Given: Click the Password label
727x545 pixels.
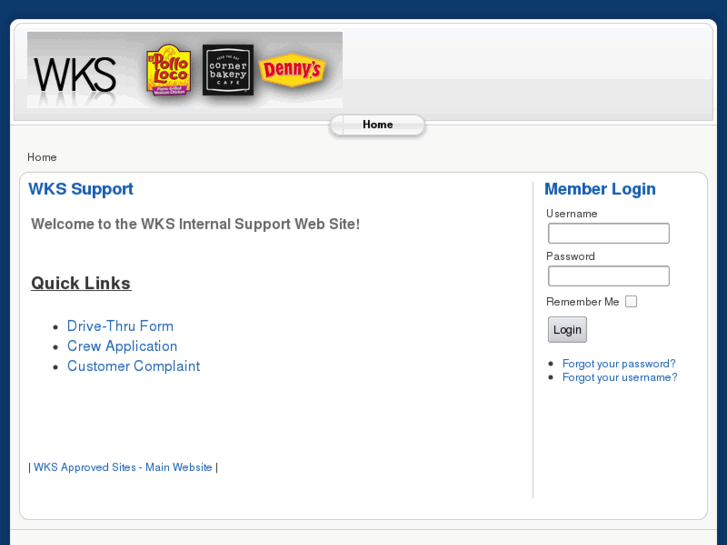Looking at the screenshot, I should [x=570, y=256].
